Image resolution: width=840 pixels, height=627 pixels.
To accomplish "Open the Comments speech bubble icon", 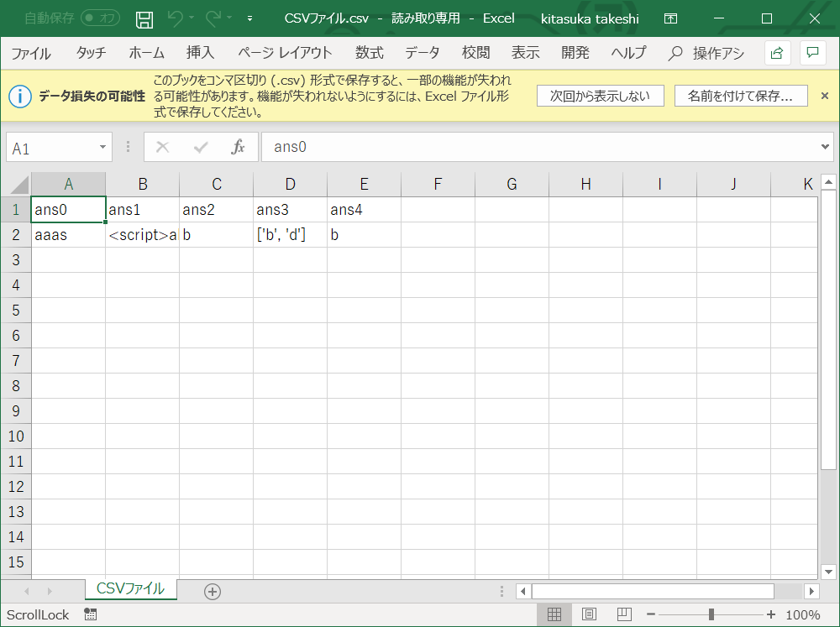I will 812,53.
